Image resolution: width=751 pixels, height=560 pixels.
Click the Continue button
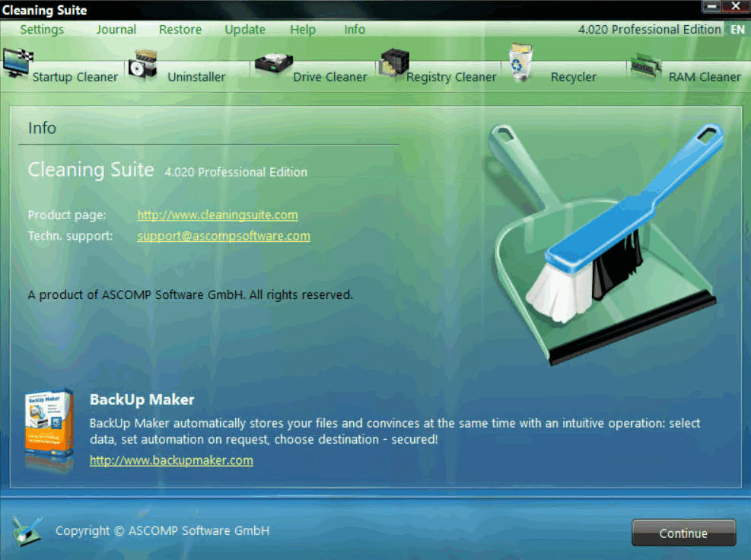[x=683, y=533]
